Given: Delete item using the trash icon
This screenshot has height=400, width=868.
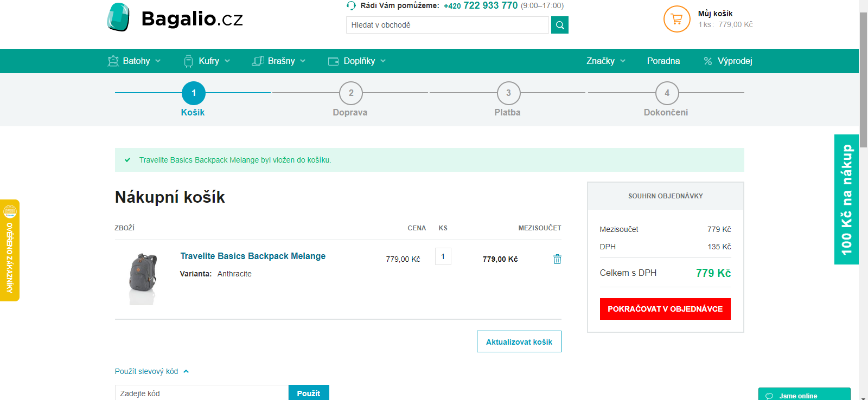Looking at the screenshot, I should tap(557, 259).
